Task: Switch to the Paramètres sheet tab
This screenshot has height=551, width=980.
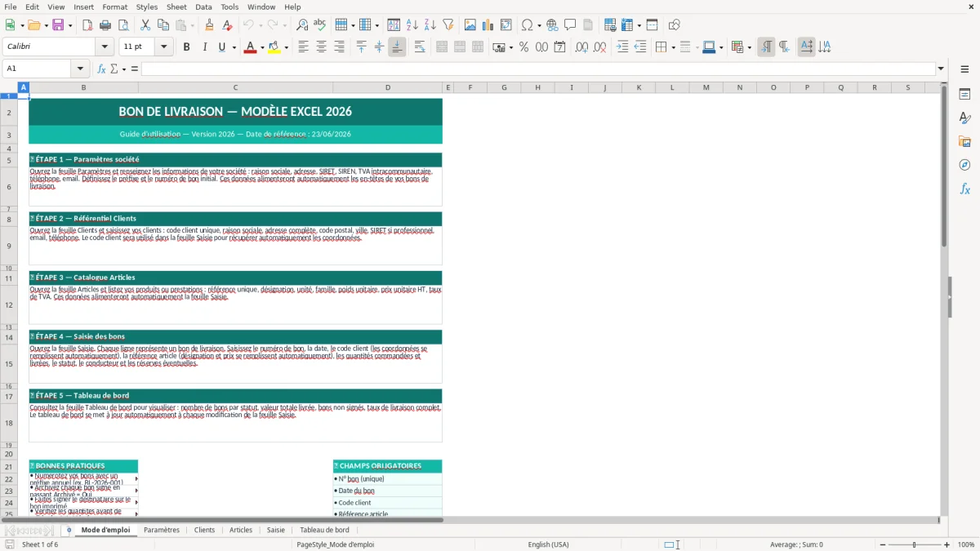Action: [162, 530]
